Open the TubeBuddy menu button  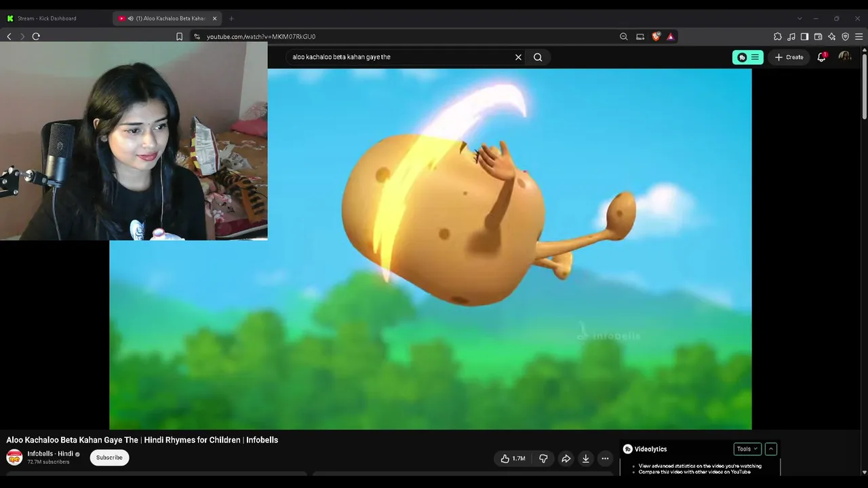(x=748, y=57)
